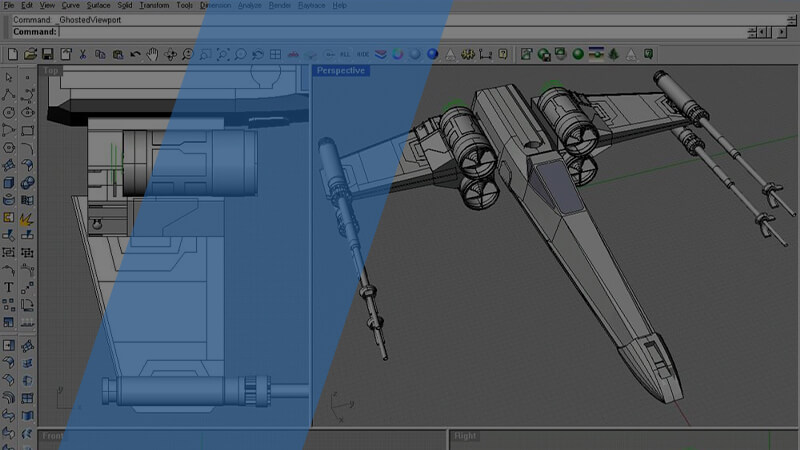Click the Right viewport title label

click(465, 437)
